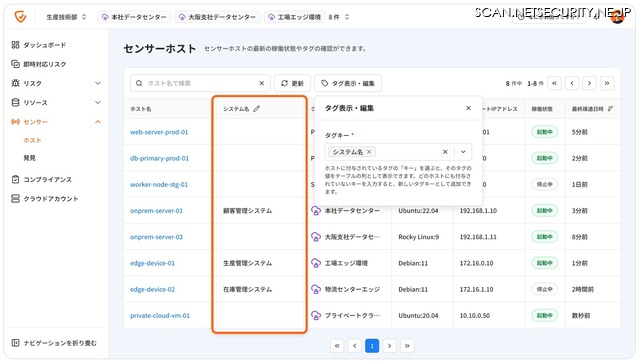Open the 生産技術部 organization selector
640x363 pixels.
66,17
